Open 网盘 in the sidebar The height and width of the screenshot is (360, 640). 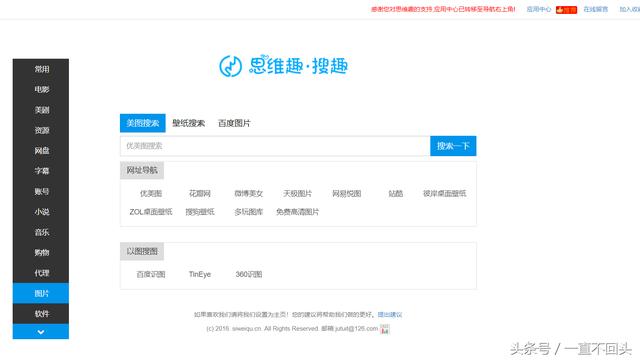click(41, 151)
